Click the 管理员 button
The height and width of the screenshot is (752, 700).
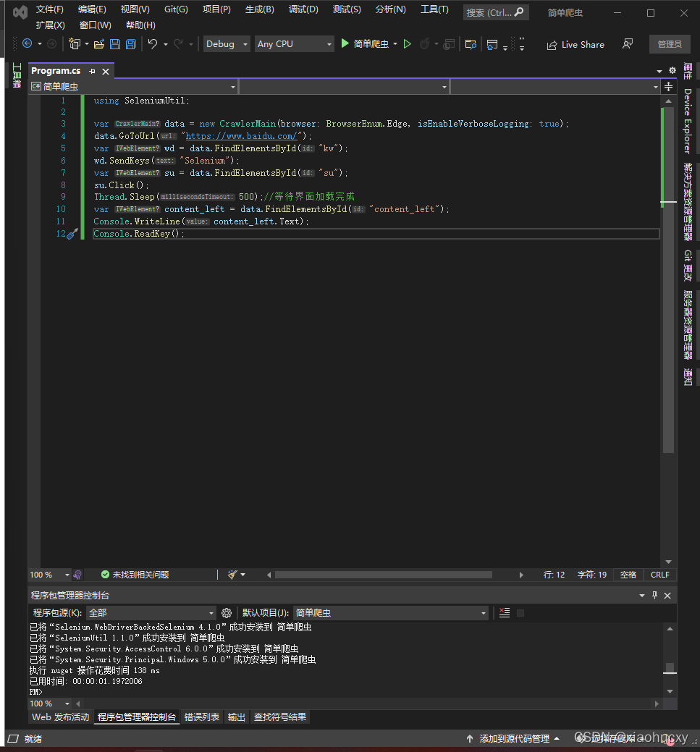(670, 44)
